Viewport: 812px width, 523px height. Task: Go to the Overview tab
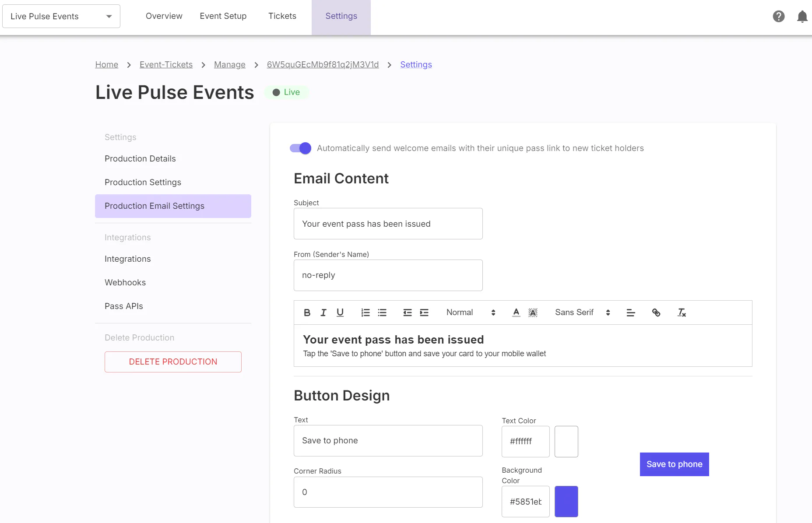pos(164,16)
